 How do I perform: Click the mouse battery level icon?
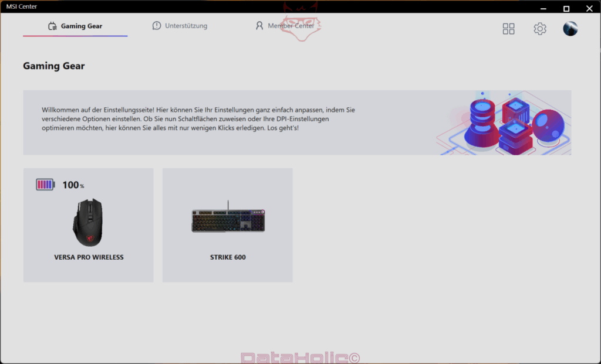(x=46, y=185)
